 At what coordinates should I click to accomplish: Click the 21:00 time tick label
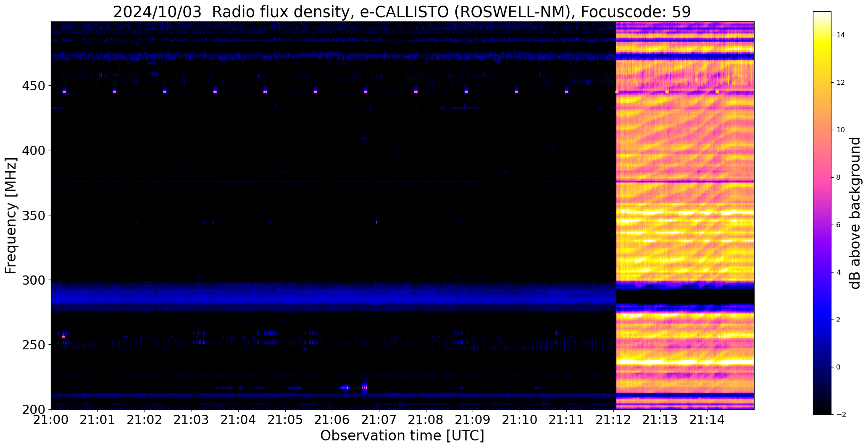pyautogui.click(x=51, y=419)
